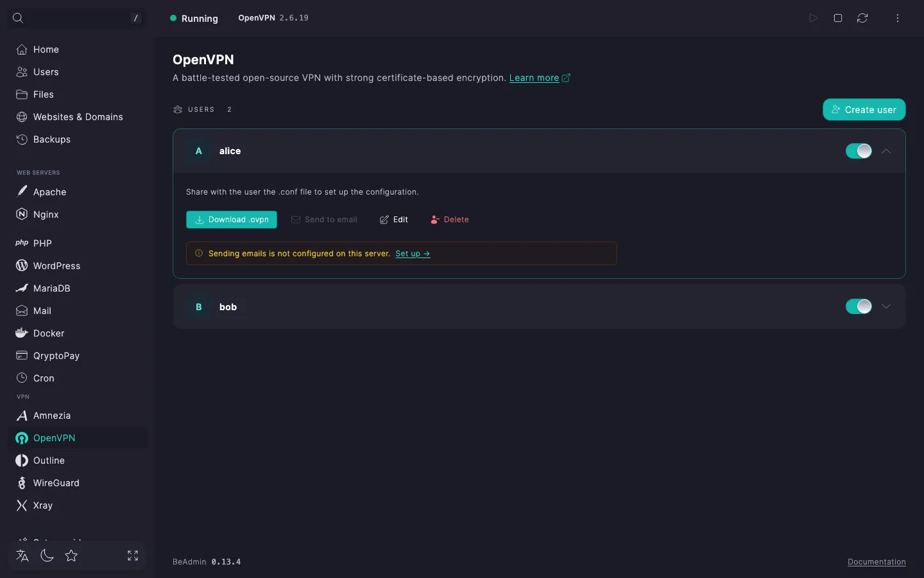
Task: Click the fullscreen expand icon
Action: click(x=133, y=556)
